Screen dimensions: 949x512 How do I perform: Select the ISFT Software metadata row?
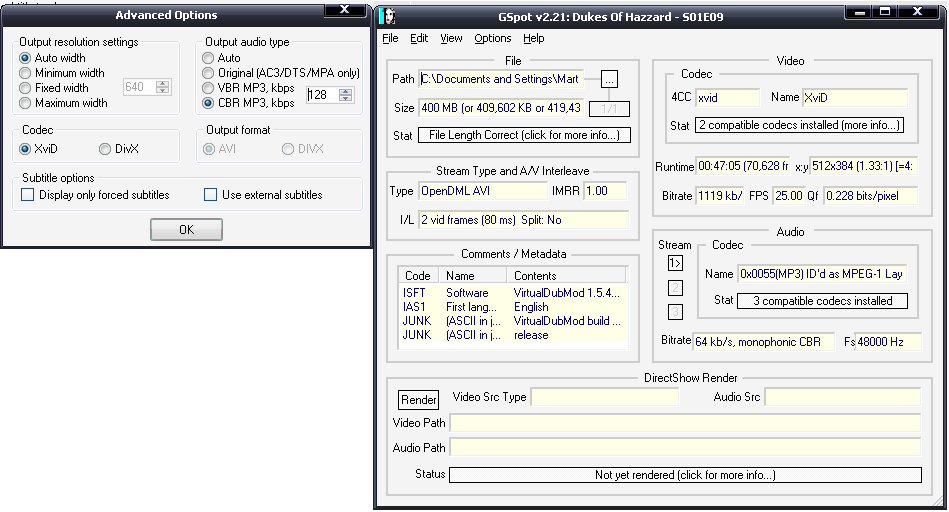[x=513, y=293]
